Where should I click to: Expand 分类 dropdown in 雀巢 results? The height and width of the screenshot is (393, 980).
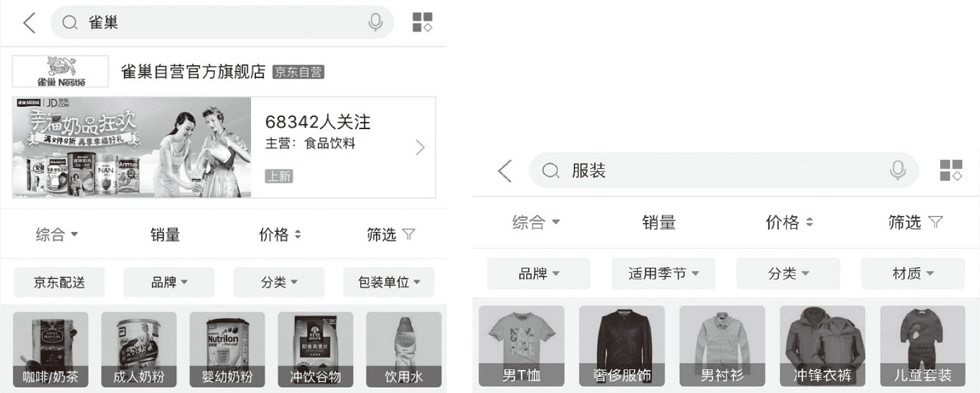tap(279, 282)
